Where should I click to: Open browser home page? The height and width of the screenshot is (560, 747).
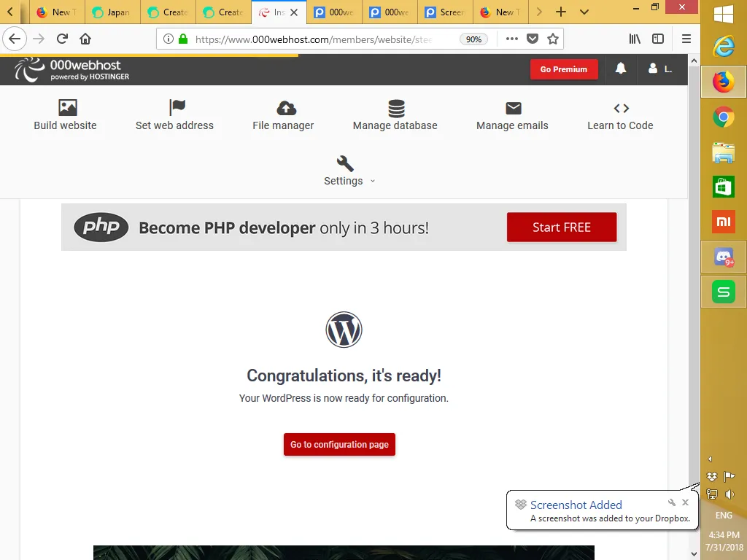coord(85,39)
